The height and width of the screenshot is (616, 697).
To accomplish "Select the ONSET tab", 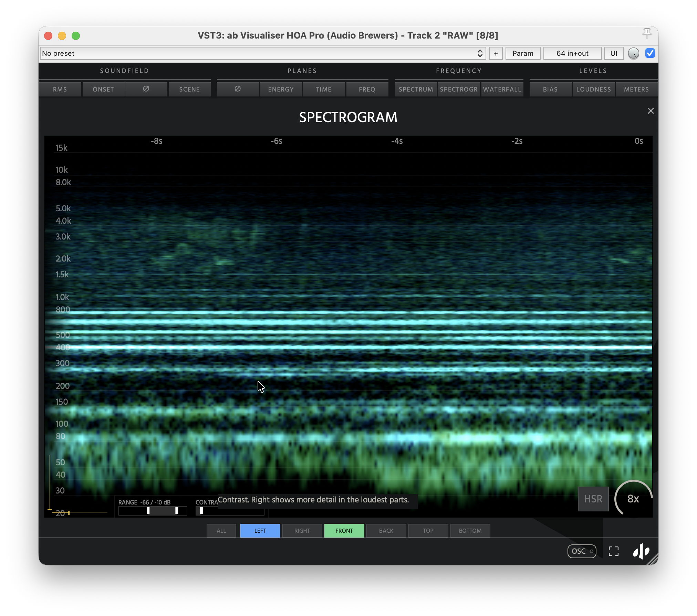I will [103, 89].
